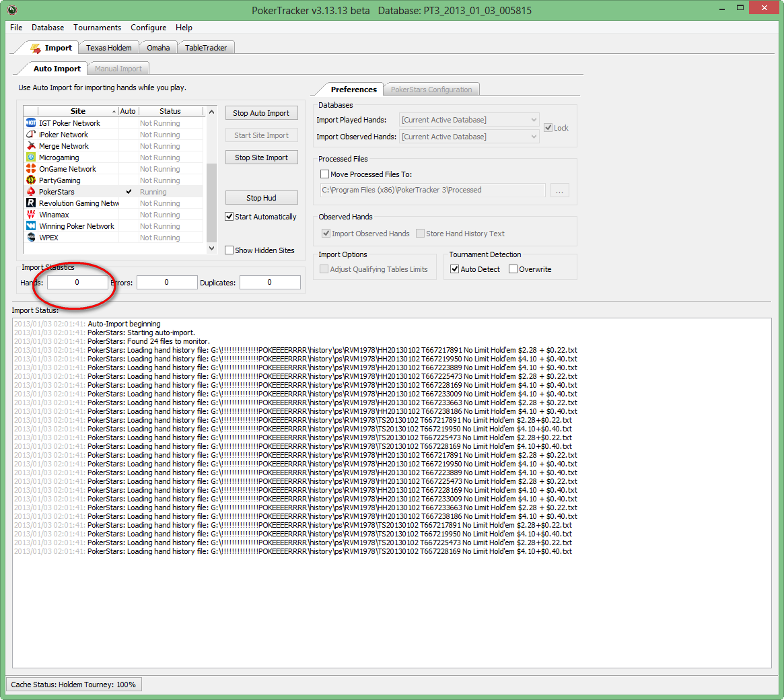
Task: Click the Stop Site Import button
Action: (261, 157)
